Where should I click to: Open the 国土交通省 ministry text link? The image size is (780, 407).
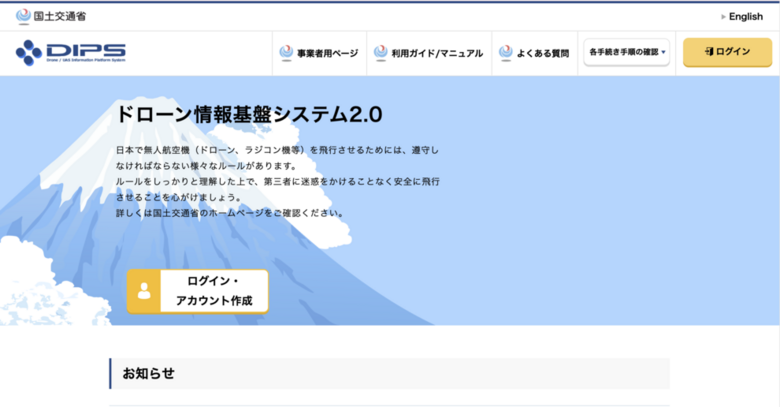click(x=61, y=16)
